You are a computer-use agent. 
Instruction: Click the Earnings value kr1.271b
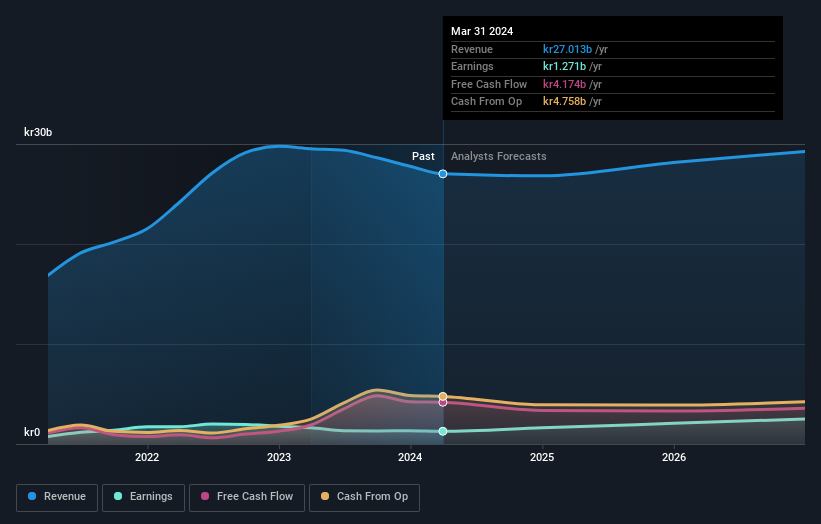(x=564, y=66)
